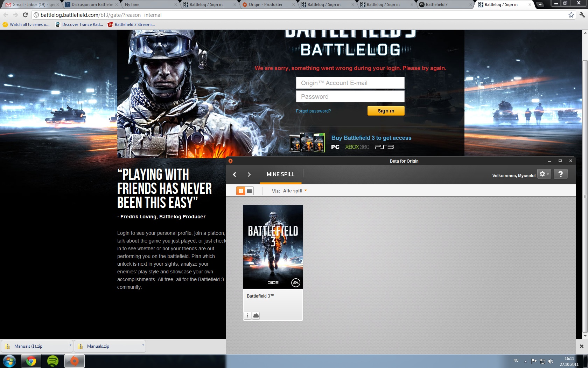
Task: Bookmark this page with the star icon
Action: [x=571, y=15]
